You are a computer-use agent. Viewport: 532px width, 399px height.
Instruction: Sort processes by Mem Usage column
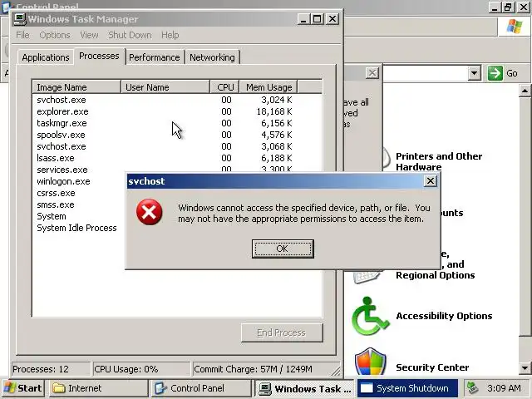click(x=268, y=87)
